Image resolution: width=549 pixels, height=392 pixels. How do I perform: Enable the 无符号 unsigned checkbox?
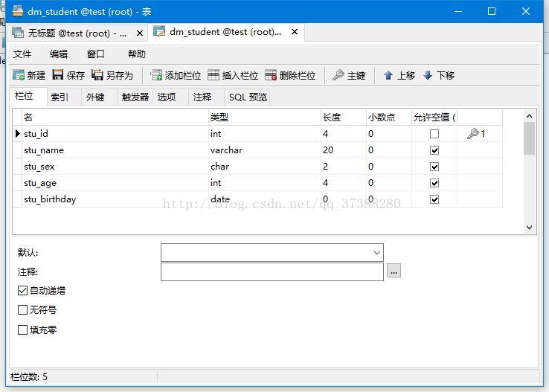tap(22, 310)
